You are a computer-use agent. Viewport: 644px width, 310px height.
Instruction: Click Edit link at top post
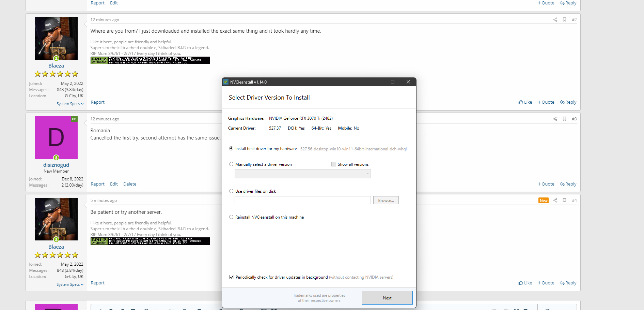tap(114, 3)
